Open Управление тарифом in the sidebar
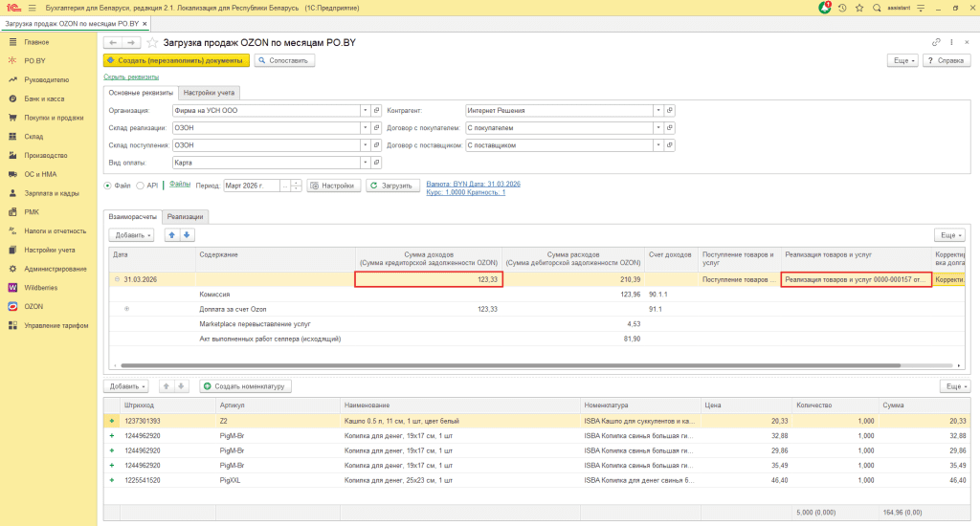Image resolution: width=980 pixels, height=526 pixels. [56, 325]
